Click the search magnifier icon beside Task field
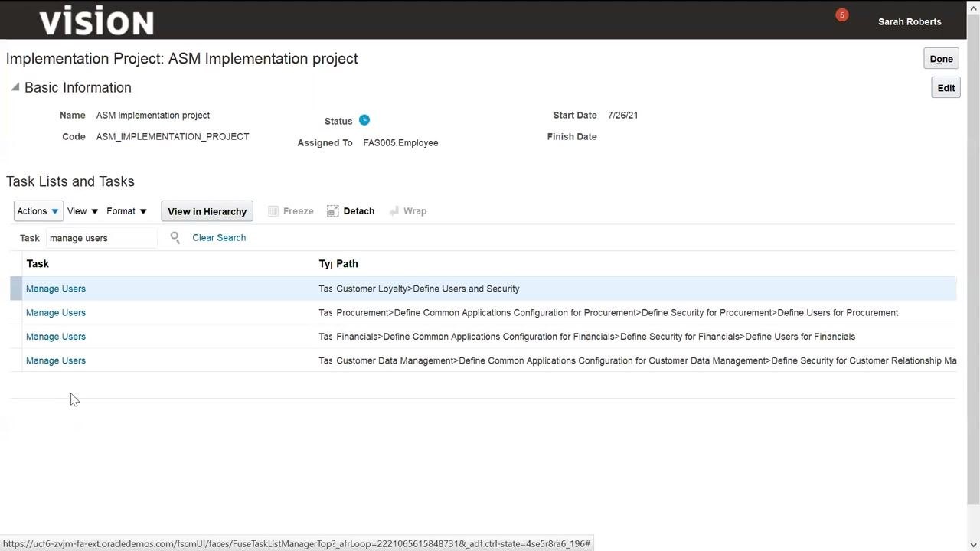 point(175,238)
